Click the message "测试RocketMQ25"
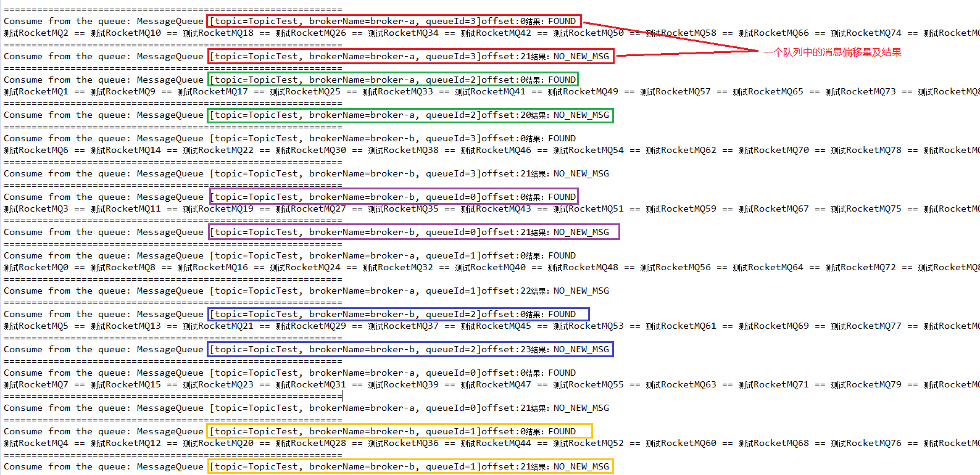 click(x=305, y=91)
